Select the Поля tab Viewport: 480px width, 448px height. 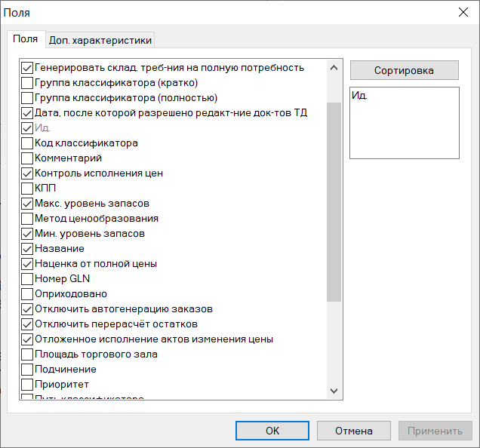coord(26,39)
